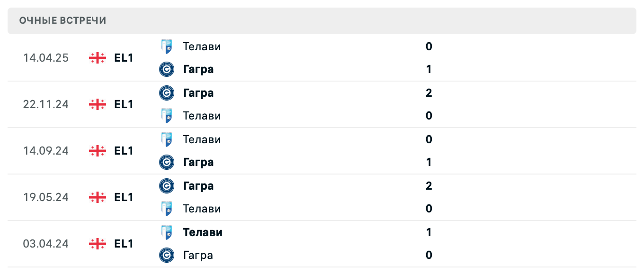Image resolution: width=644 pixels, height=276 pixels.
Task: Click Telavi crest in 14.04.25 match
Action: click(x=166, y=46)
